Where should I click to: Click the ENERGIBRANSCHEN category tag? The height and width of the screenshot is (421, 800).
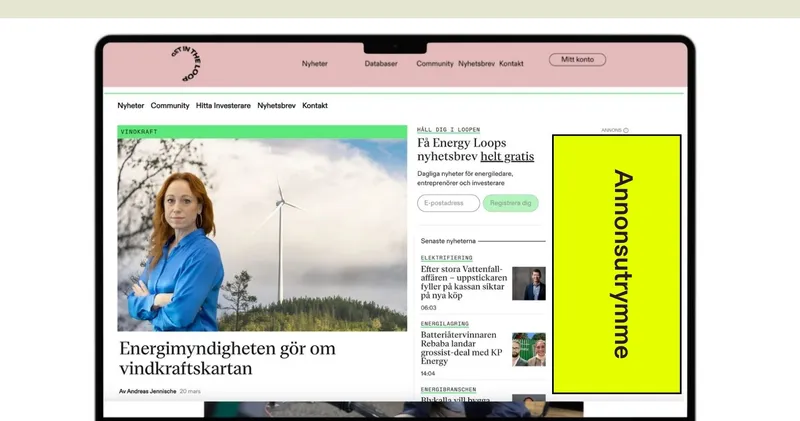(x=448, y=389)
